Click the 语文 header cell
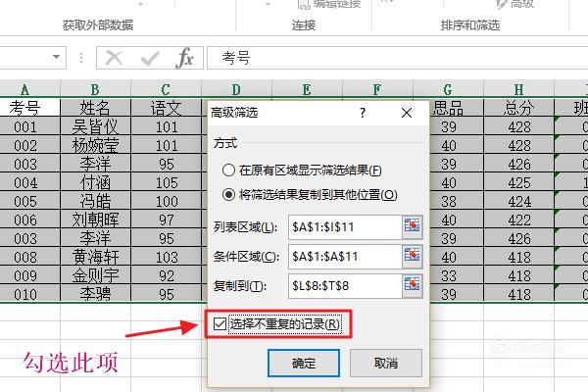 pyautogui.click(x=166, y=108)
